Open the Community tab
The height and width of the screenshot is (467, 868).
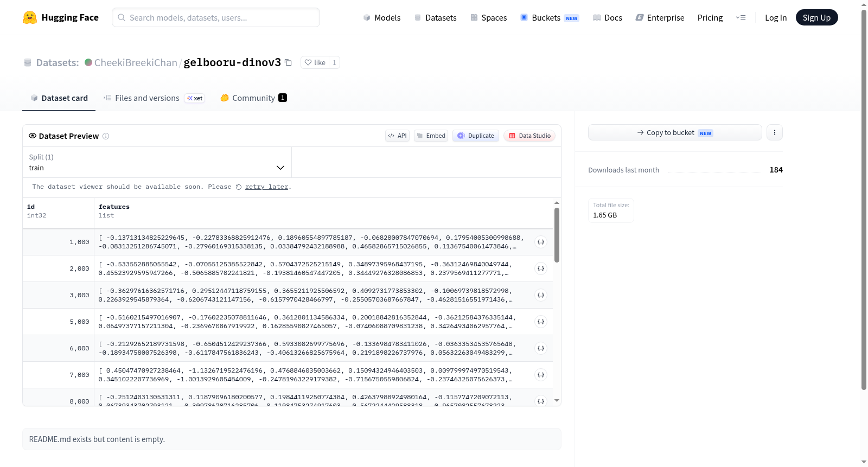253,98
